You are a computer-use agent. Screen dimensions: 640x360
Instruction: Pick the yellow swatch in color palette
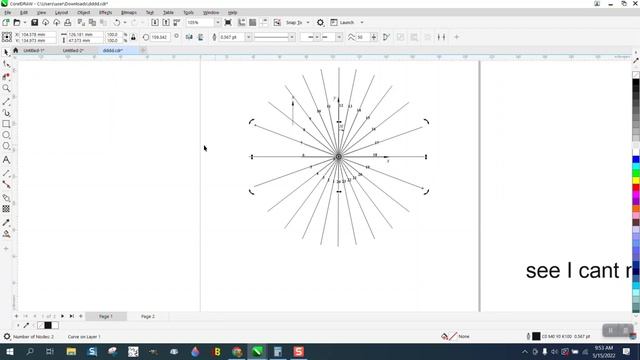pyautogui.click(x=636, y=180)
